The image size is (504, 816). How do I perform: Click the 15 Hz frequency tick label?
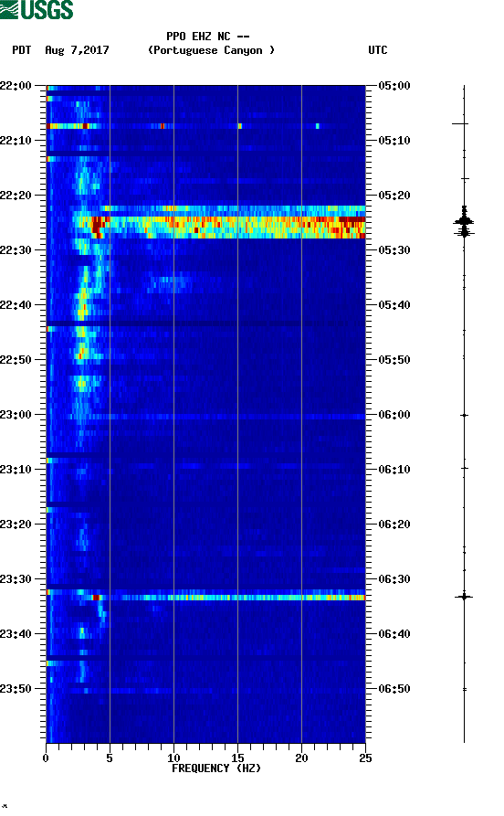pyautogui.click(x=237, y=758)
